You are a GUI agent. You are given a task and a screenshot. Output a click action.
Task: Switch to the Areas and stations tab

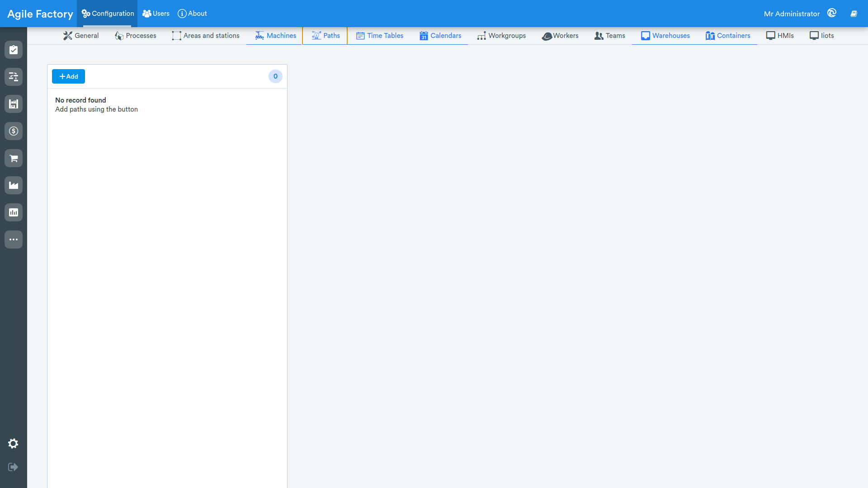[206, 36]
